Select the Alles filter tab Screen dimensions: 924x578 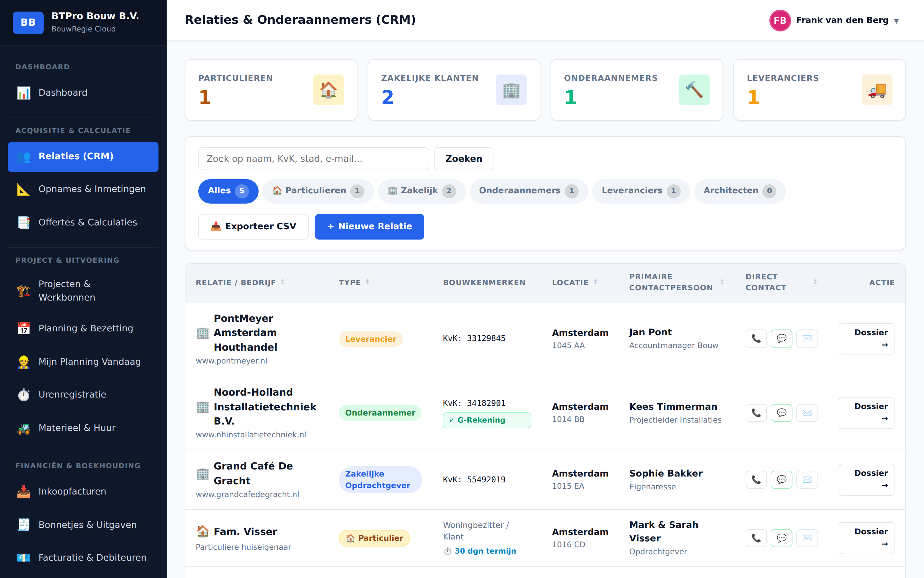point(228,191)
